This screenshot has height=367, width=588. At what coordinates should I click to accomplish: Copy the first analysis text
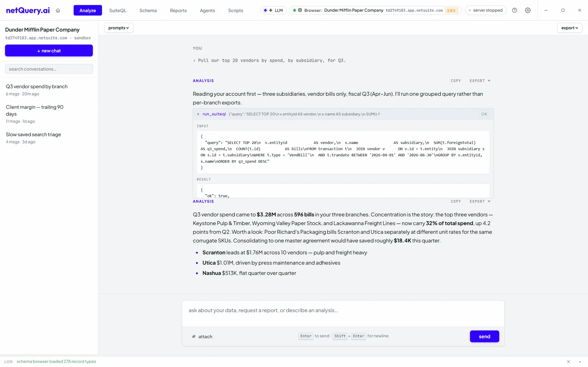[x=456, y=81]
